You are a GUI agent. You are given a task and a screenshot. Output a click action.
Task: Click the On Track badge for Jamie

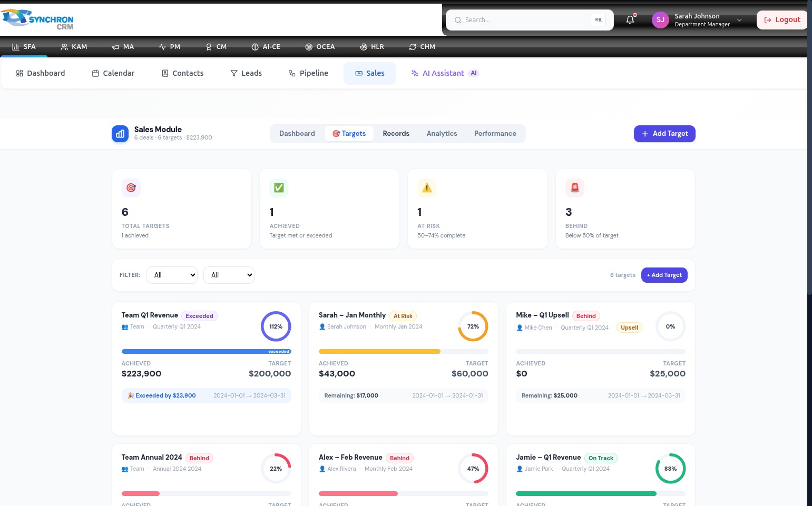coord(601,458)
